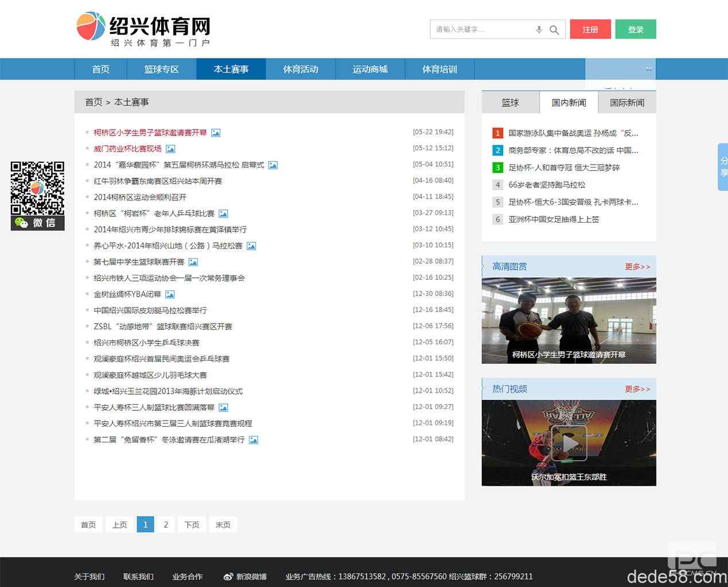Click image icon beside 柯桥区小学生男子篮球邀请赛开幕
728x587 pixels.
(216, 133)
